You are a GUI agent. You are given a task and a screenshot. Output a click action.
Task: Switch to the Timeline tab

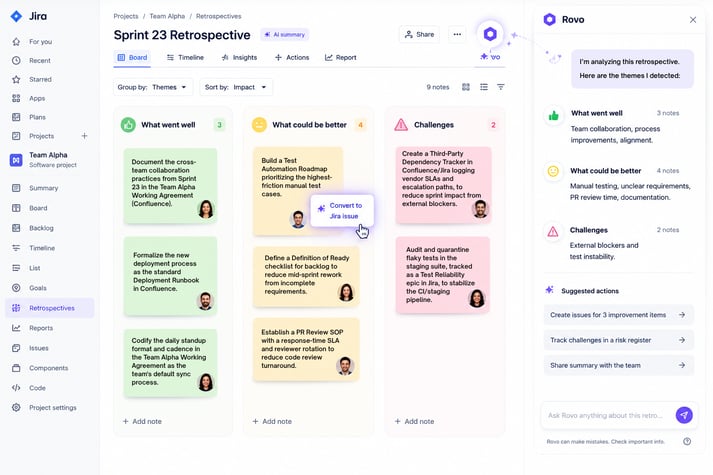click(185, 58)
